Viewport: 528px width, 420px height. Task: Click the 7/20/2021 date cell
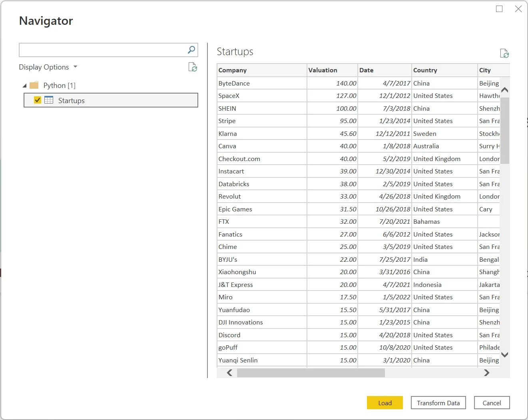point(385,222)
